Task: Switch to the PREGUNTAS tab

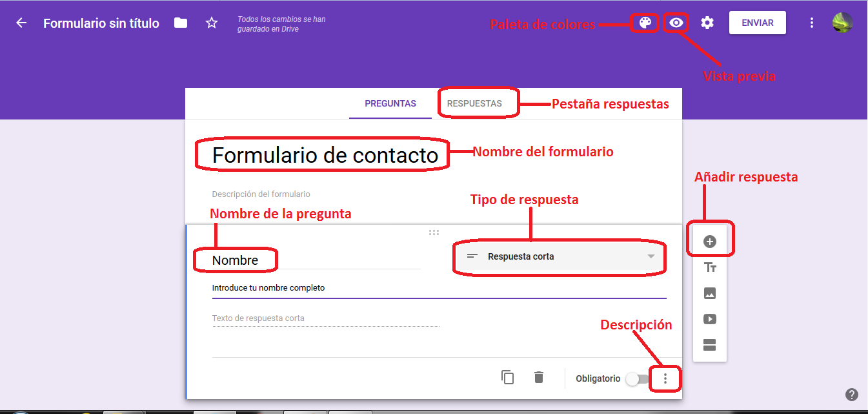Action: tap(390, 103)
